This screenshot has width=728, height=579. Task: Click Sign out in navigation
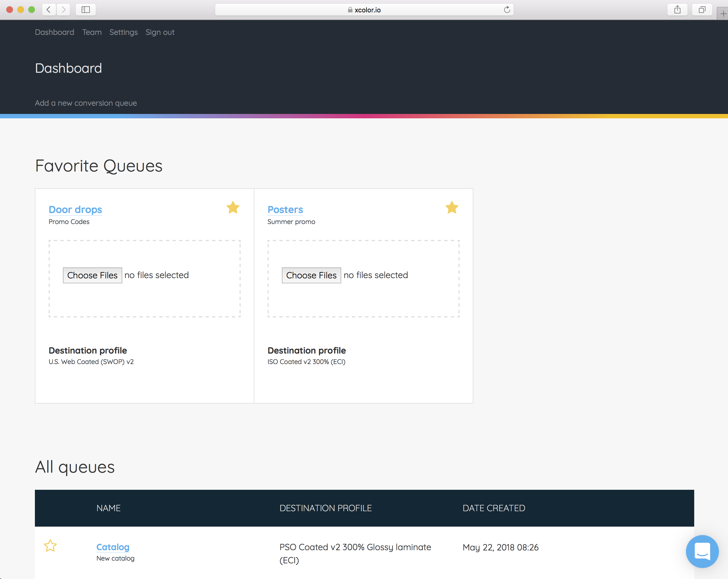(x=160, y=32)
